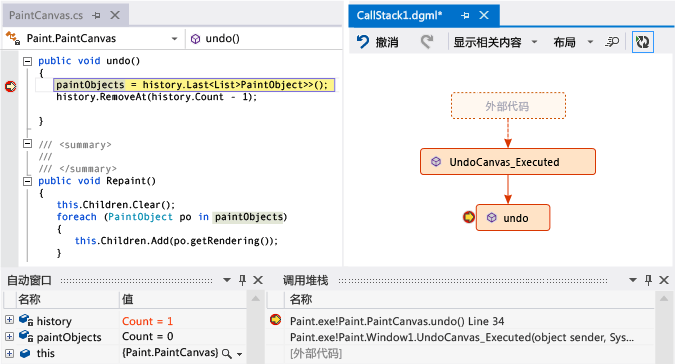Open the Paint.PaintCanvas class dropdown
The image size is (675, 364).
(x=174, y=39)
